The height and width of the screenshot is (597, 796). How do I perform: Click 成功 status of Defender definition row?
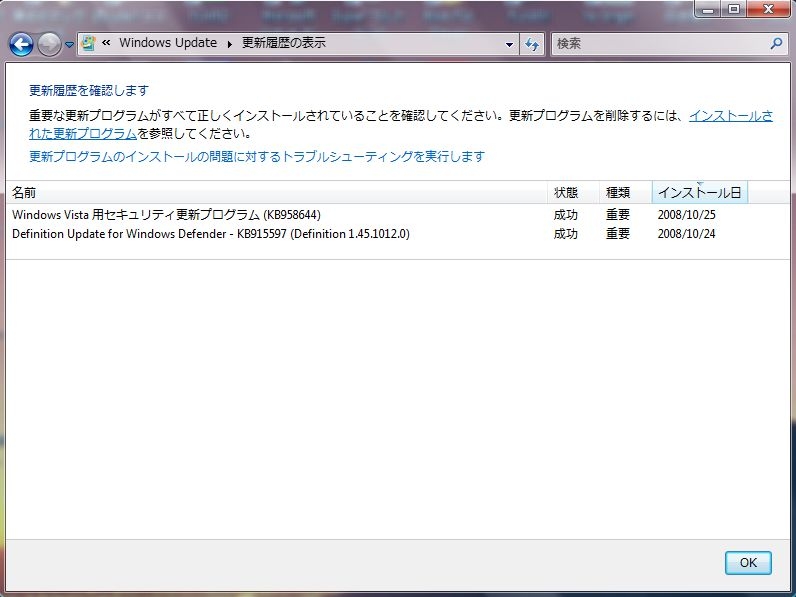[566, 234]
